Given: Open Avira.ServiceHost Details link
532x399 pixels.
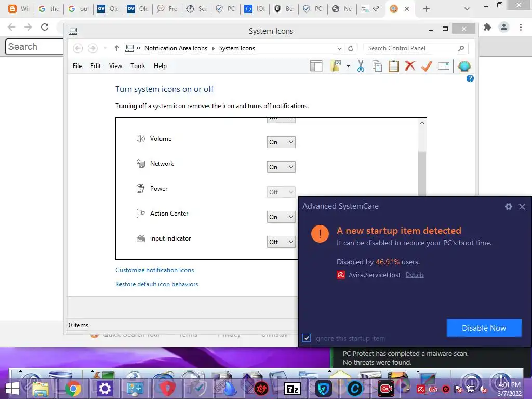Looking at the screenshot, I should [415, 275].
